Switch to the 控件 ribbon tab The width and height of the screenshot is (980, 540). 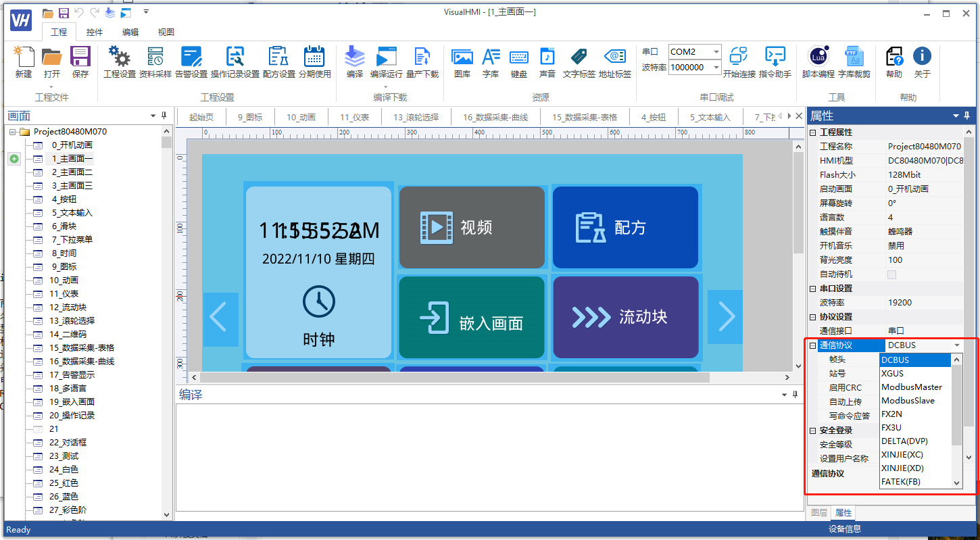[x=95, y=32]
